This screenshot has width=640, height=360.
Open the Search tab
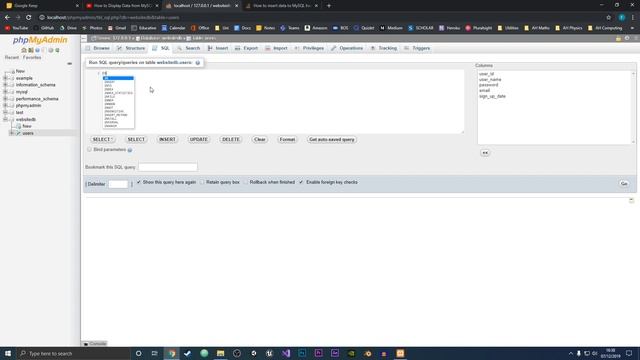(x=189, y=48)
